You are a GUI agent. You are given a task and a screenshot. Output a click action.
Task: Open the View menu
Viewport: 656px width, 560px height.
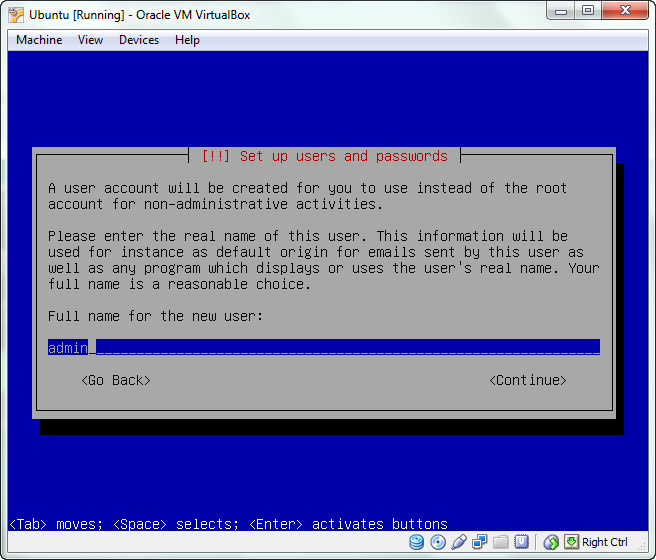tap(90, 40)
